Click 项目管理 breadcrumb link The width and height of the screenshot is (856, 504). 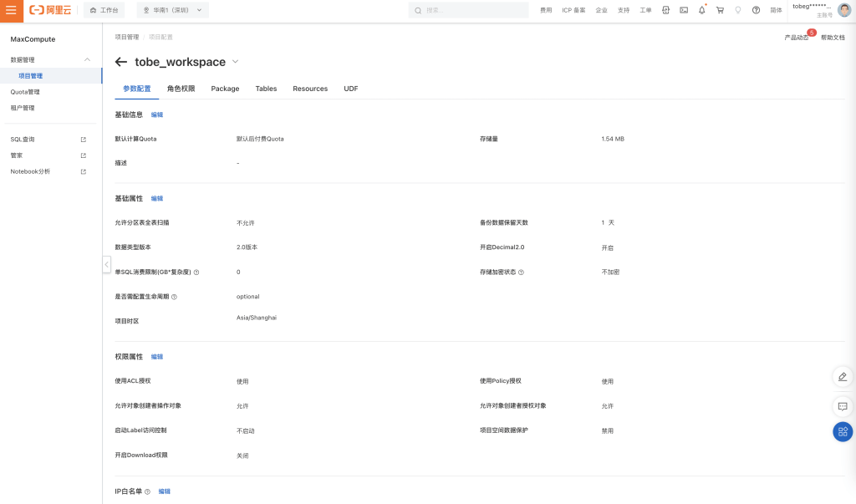tap(127, 37)
